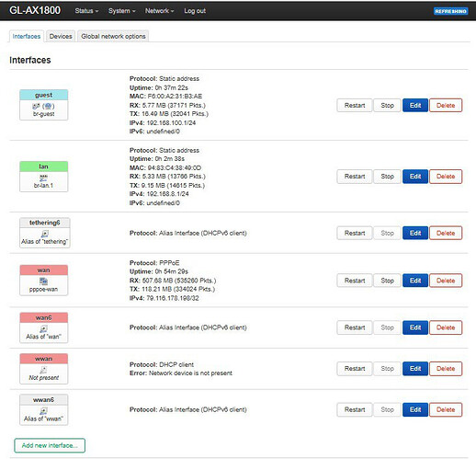Click the guest interface name header

(x=43, y=95)
